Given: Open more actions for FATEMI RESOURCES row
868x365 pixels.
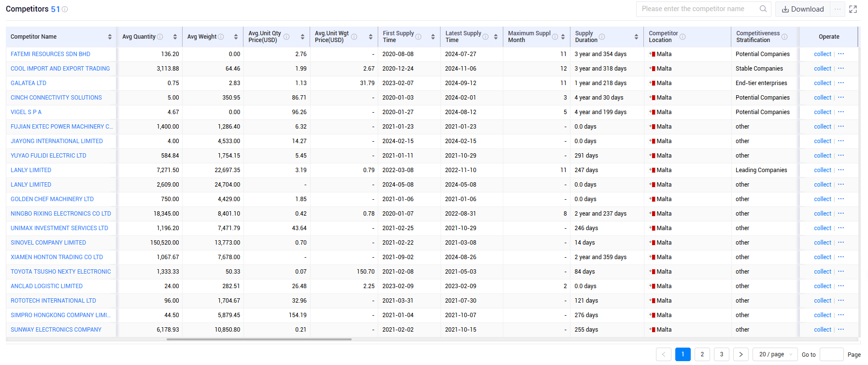Looking at the screenshot, I should [841, 54].
